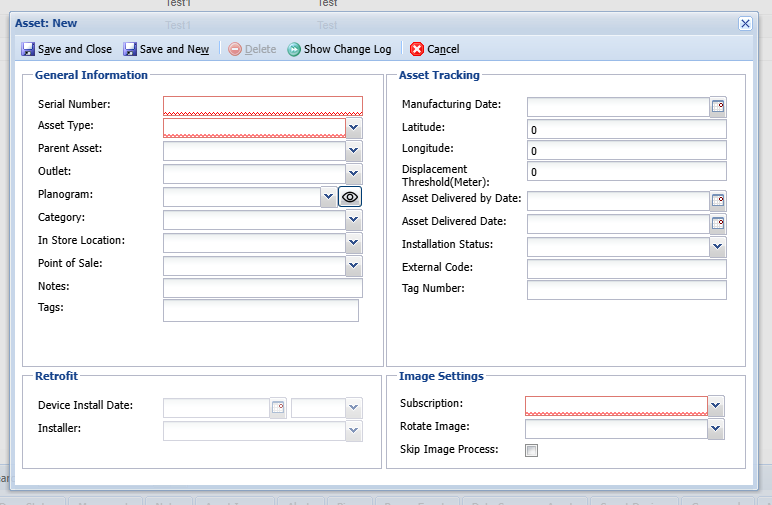Expand the Point of Sale dropdown
Image resolution: width=772 pixels, height=505 pixels.
(354, 265)
